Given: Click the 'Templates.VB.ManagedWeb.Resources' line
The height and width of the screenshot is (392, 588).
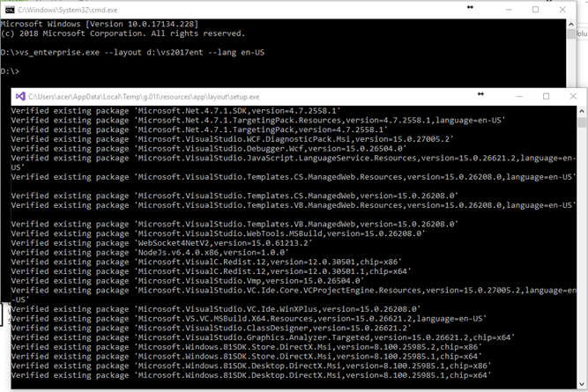Looking at the screenshot, I should click(x=294, y=205).
